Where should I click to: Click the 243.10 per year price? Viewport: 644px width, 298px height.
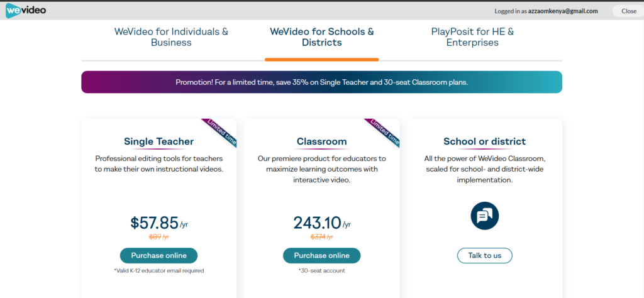tap(321, 223)
